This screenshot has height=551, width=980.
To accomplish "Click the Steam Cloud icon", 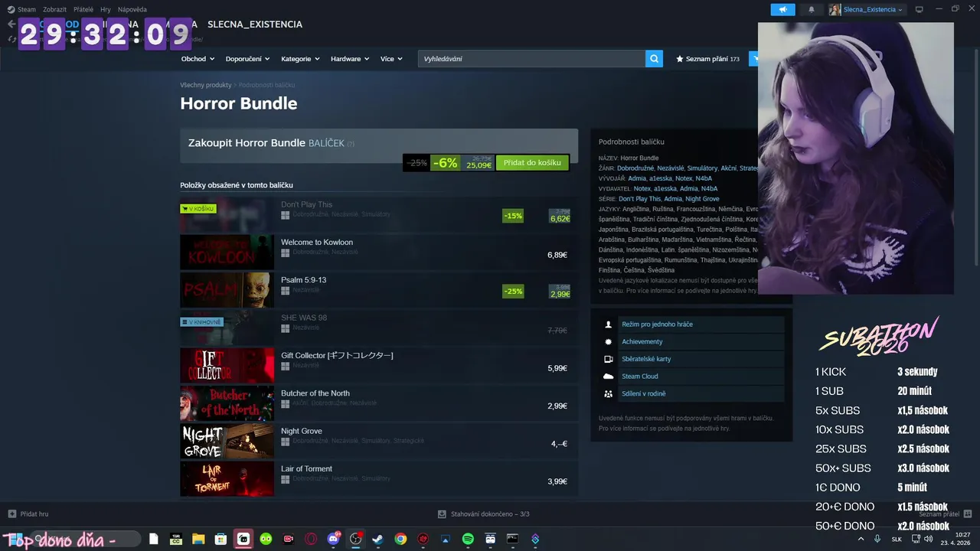I will 608,377.
